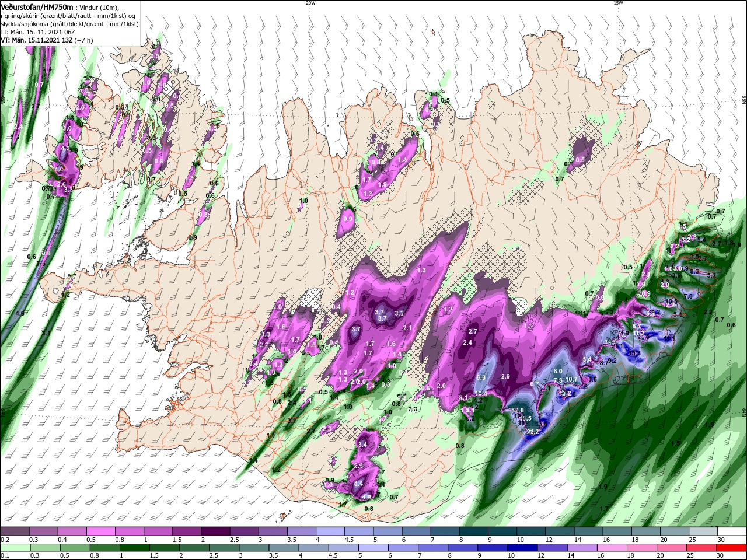The image size is (747, 560).
Task: Click the 0.1 label in the lower legend
Action: (x=5, y=556)
